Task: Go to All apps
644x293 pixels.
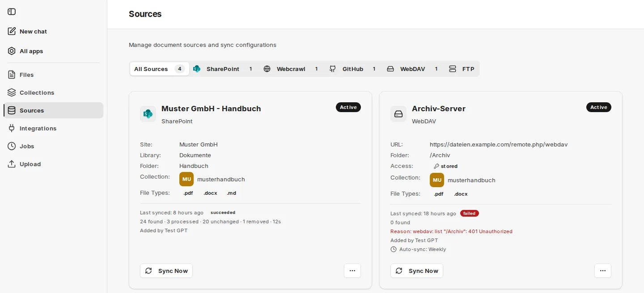Action: click(x=53, y=51)
